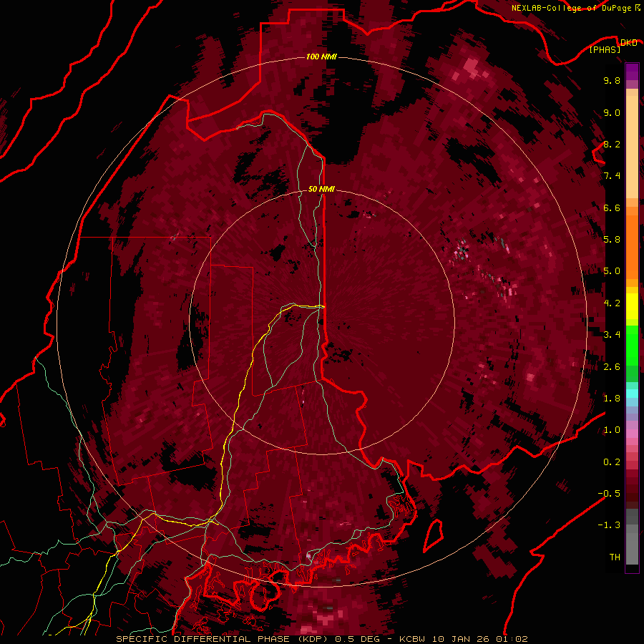Click the NEXLAB logo icon after DuPage

[637, 7]
